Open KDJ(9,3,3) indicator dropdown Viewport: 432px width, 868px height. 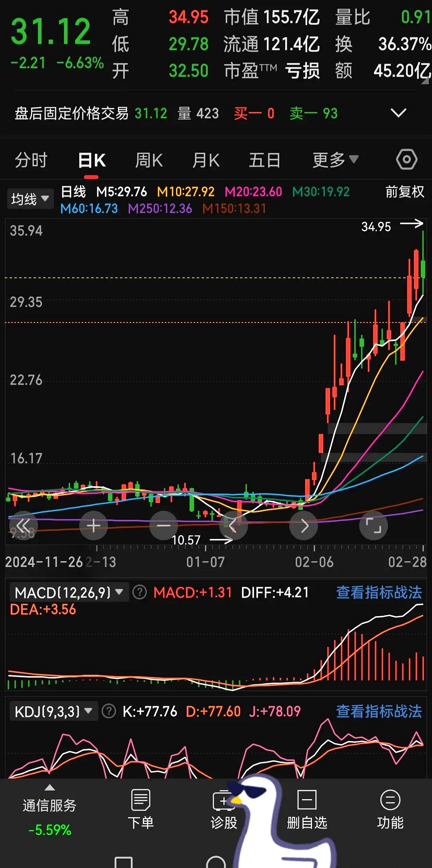pos(53,712)
